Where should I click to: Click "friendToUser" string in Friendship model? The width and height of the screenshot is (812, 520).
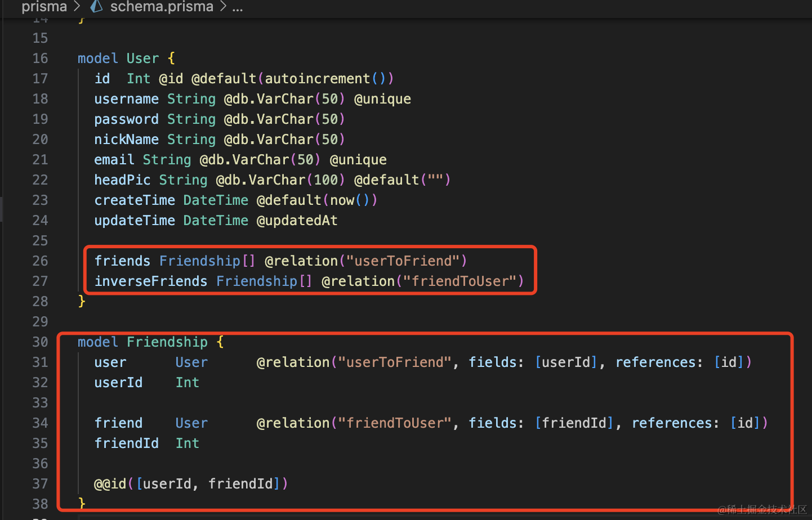click(395, 423)
